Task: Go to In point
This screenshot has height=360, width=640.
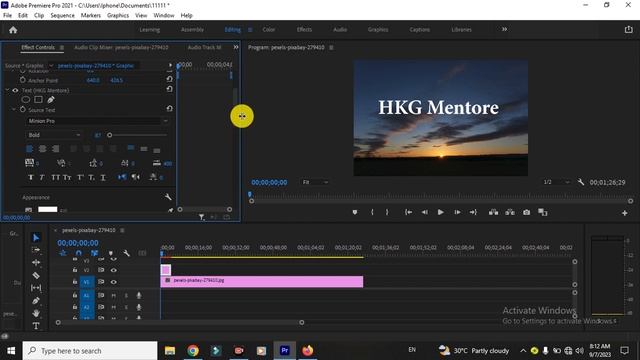Action: click(x=408, y=212)
